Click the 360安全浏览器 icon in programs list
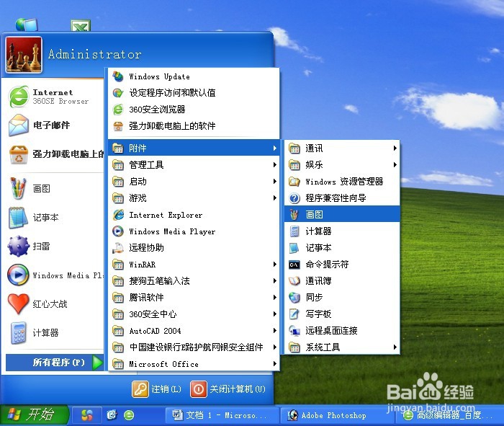The width and height of the screenshot is (504, 426). pyautogui.click(x=118, y=110)
